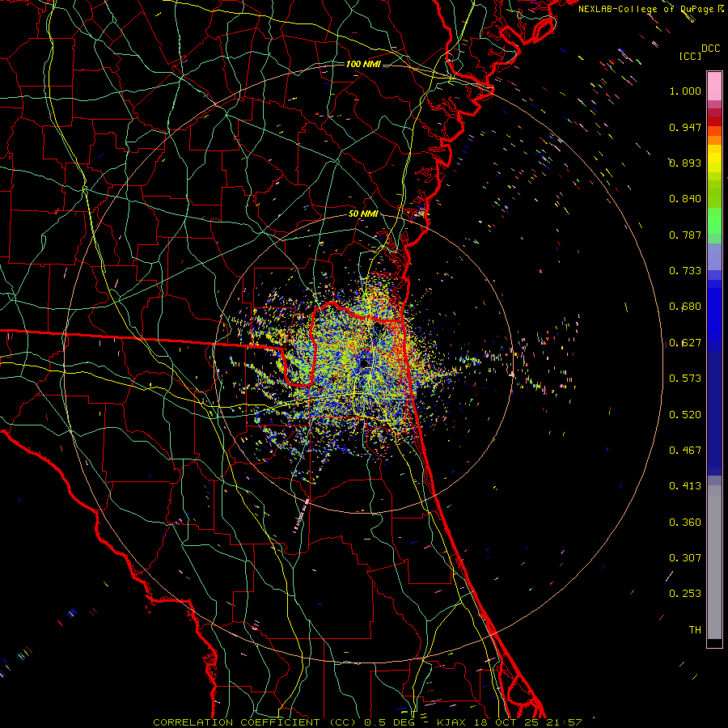This screenshot has height=728, width=728.
Task: Select the 0.733 legend value
Action: [x=685, y=271]
